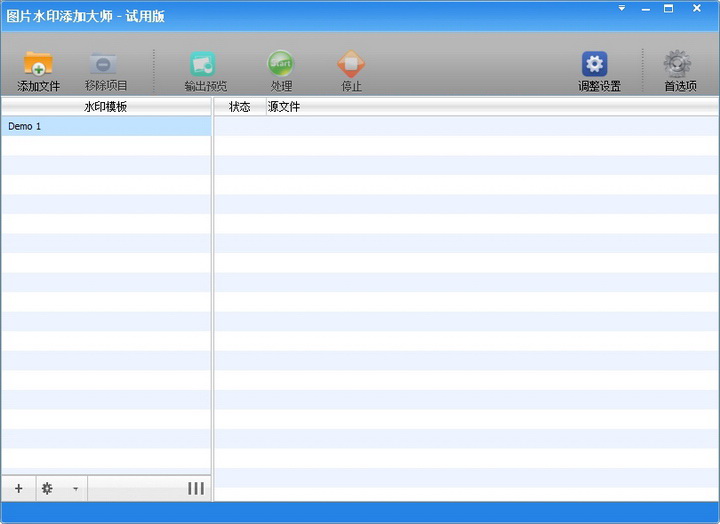Click the 停止 stop icon
Screen dimensions: 720x524
tap(351, 63)
